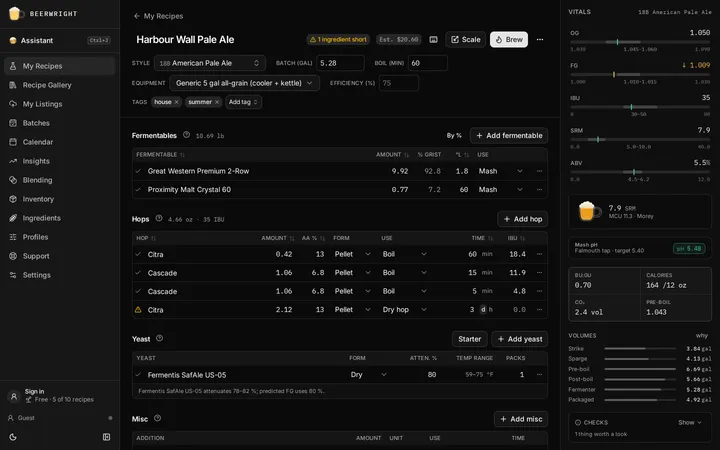
Task: Click the yeast Starter button
Action: tap(469, 339)
